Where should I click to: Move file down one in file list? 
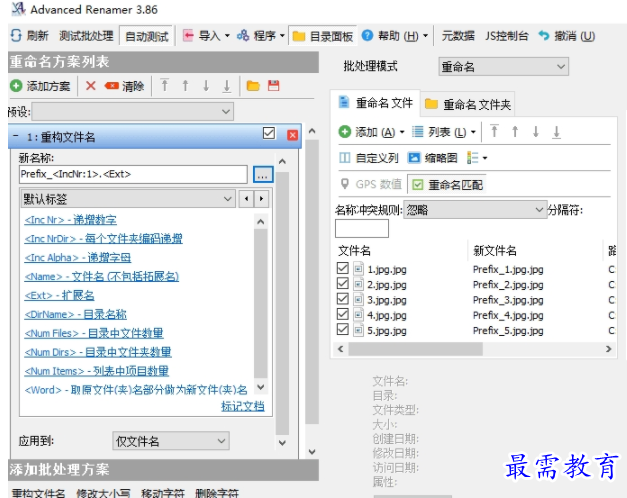click(536, 131)
